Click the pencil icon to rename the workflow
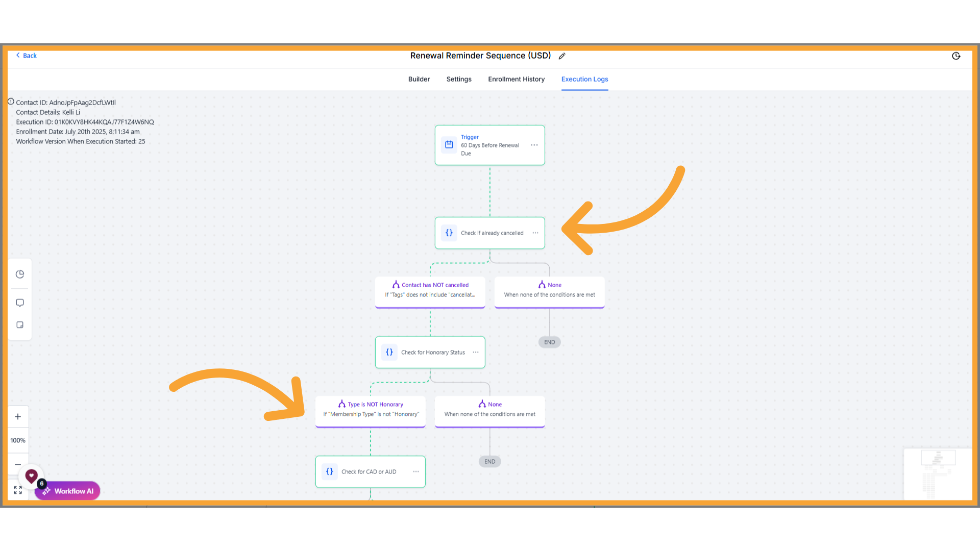980x551 pixels. point(562,56)
